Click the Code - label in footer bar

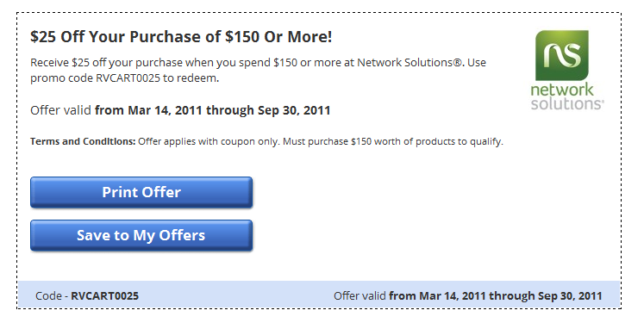[x=52, y=295]
